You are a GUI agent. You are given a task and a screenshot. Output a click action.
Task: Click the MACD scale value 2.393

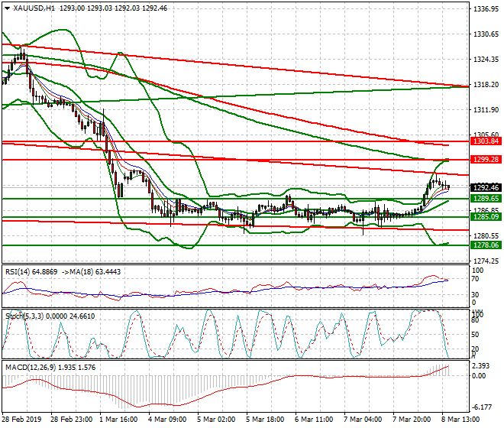point(481,366)
